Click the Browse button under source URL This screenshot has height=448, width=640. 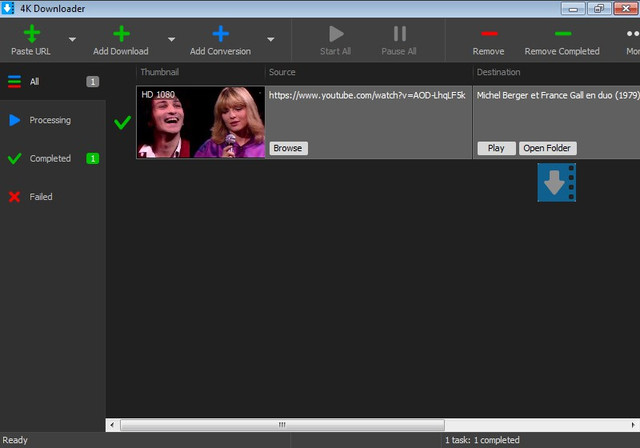pos(288,148)
